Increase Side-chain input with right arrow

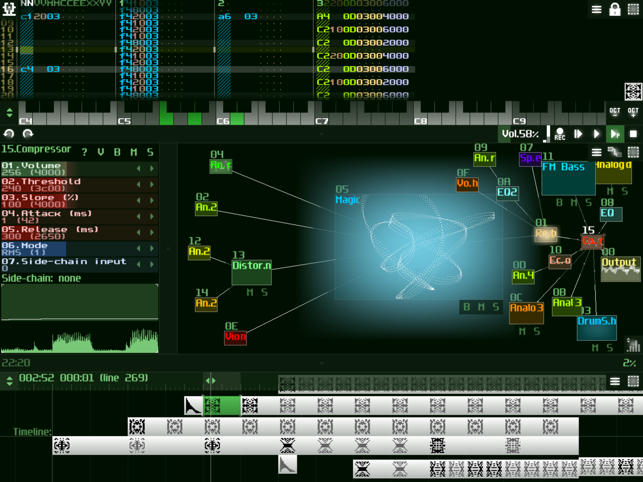tap(152, 265)
